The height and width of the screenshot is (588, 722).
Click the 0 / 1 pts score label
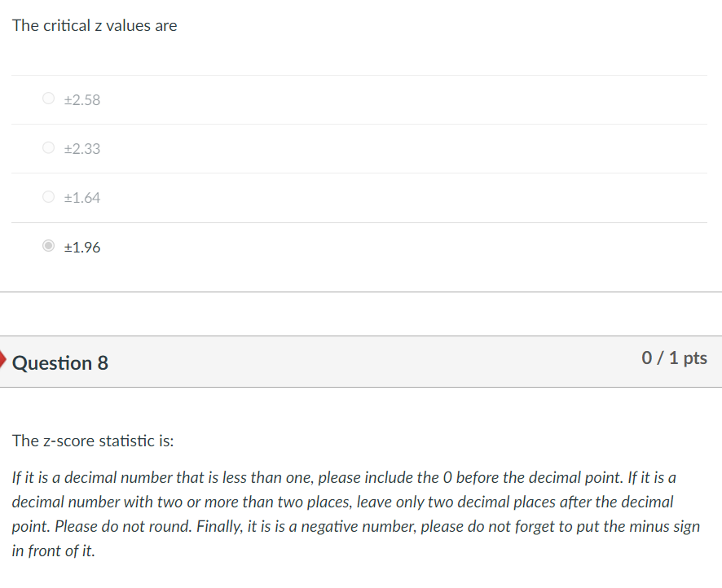click(674, 358)
